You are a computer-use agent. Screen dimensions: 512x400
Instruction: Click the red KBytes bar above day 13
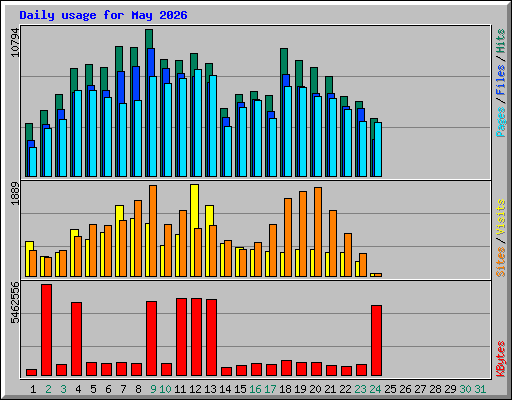(211, 338)
